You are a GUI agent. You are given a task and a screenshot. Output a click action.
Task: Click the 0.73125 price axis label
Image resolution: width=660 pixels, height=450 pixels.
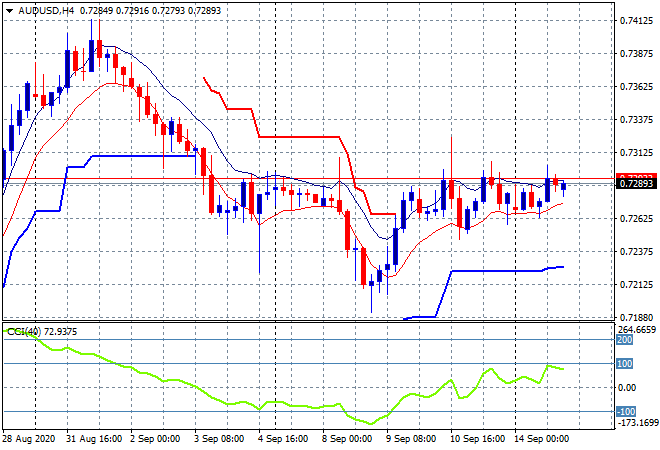click(x=636, y=152)
